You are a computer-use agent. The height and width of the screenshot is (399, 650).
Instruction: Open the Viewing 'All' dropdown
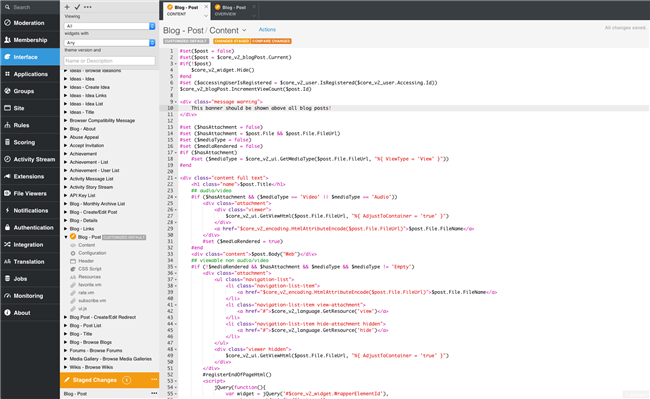(x=110, y=26)
